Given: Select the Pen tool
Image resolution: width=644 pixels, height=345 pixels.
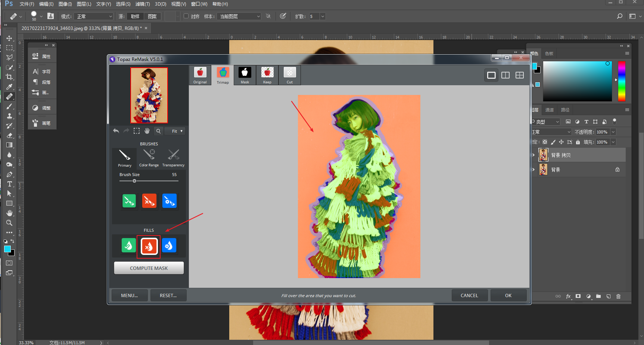Looking at the screenshot, I should coord(9,174).
